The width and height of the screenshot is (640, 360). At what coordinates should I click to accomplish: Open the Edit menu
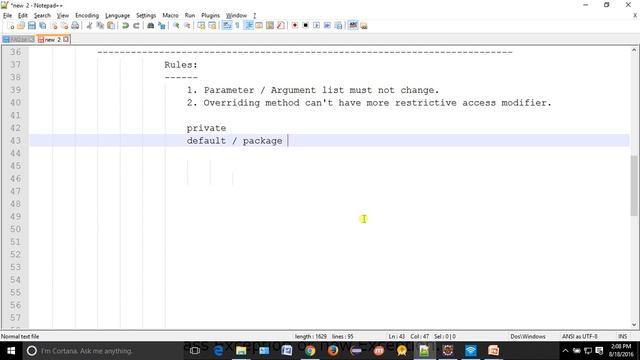(23, 16)
